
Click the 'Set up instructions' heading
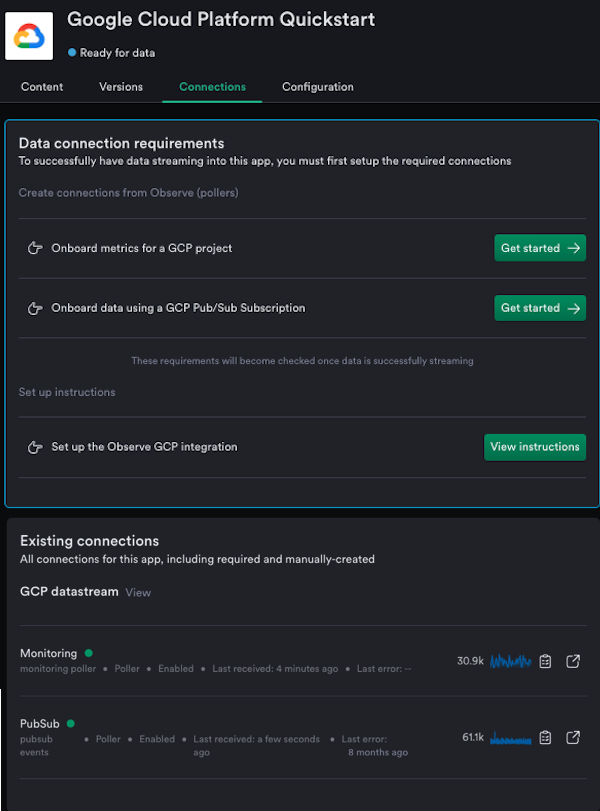67,392
